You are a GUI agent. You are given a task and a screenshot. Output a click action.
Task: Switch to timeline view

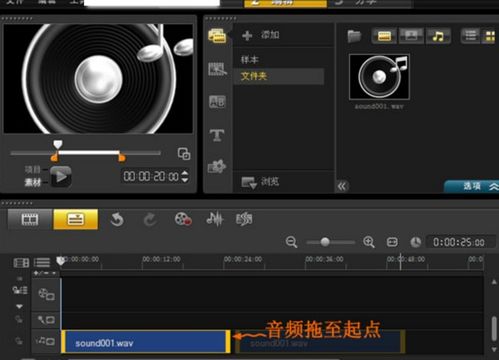click(x=76, y=219)
